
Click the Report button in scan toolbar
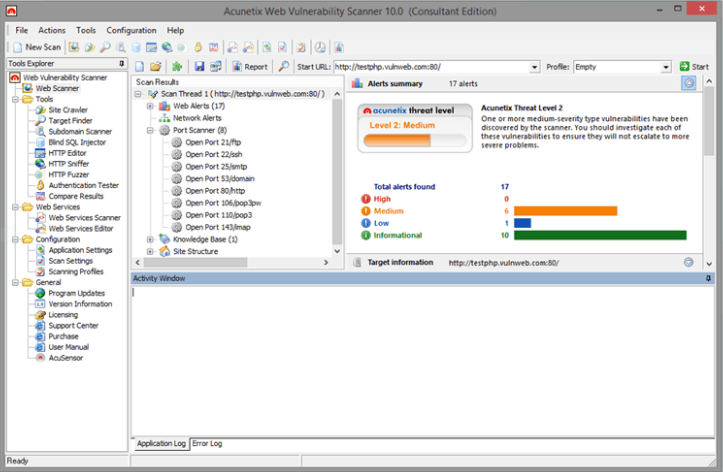pyautogui.click(x=250, y=67)
